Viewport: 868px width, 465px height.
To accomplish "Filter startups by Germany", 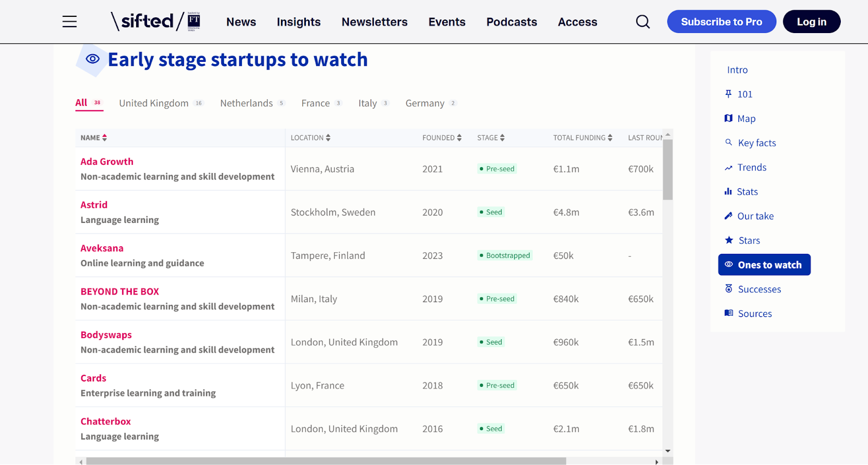I will click(431, 103).
